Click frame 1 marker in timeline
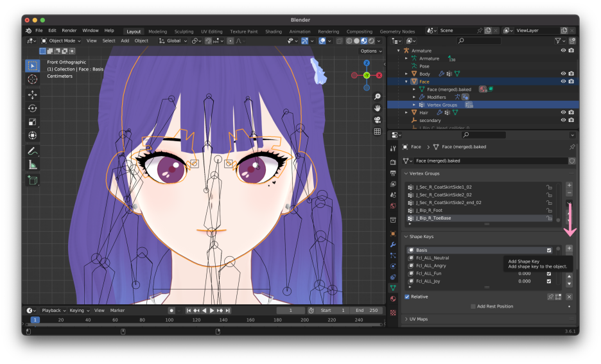Viewport: 601px width, 364px height. click(35, 320)
